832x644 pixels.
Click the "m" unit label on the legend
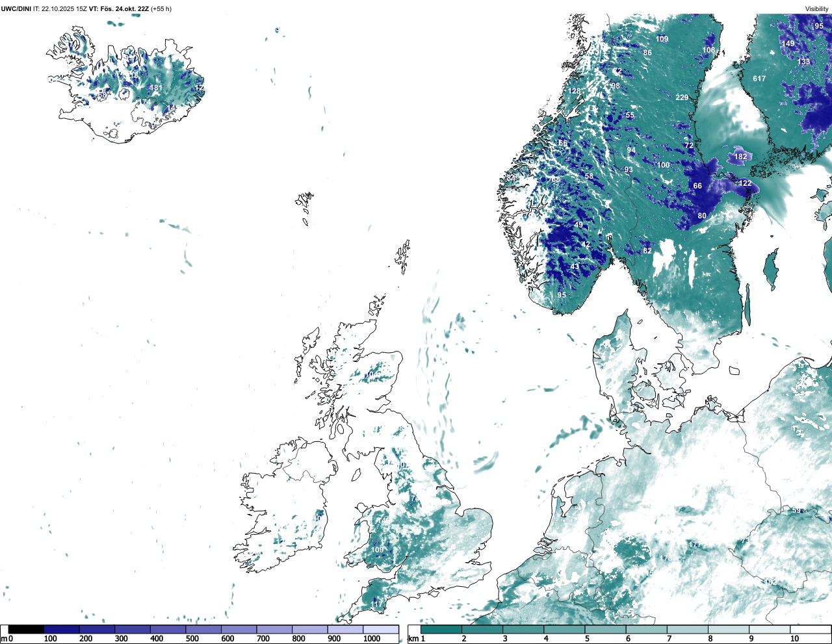pyautogui.click(x=4, y=639)
